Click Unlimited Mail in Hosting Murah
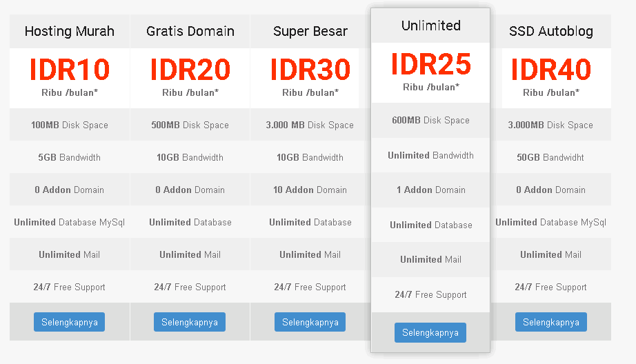The width and height of the screenshot is (636, 364). click(70, 254)
